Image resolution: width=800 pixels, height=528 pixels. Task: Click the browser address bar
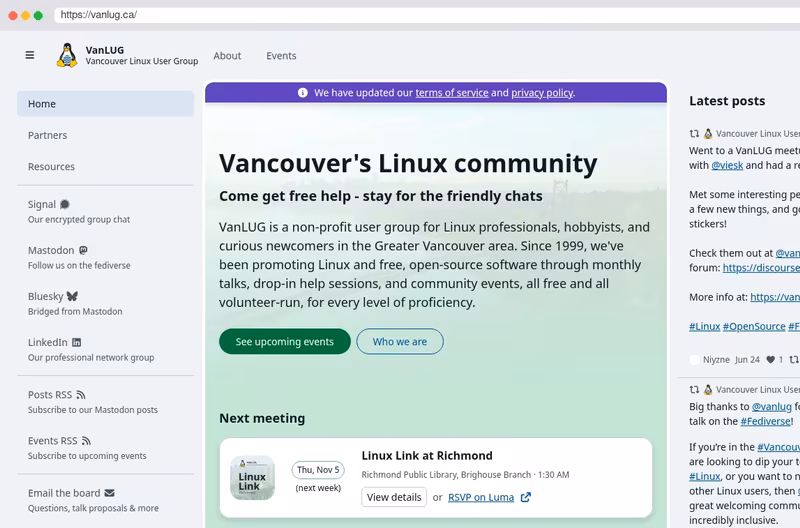click(x=427, y=15)
